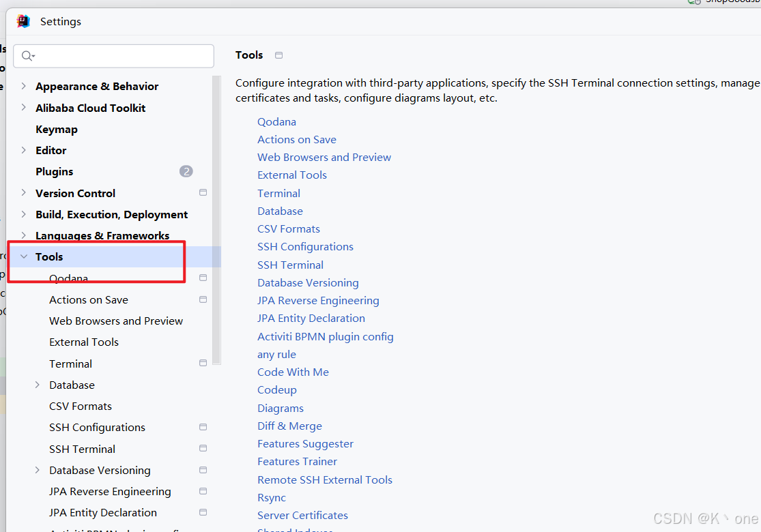Open the Database Versioning link
The width and height of the screenshot is (761, 532).
click(x=308, y=283)
